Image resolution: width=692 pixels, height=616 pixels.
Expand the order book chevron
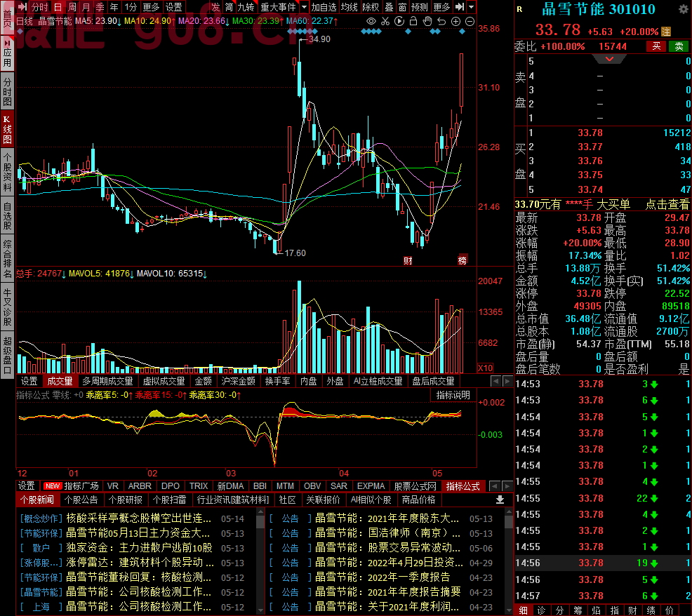click(609, 59)
